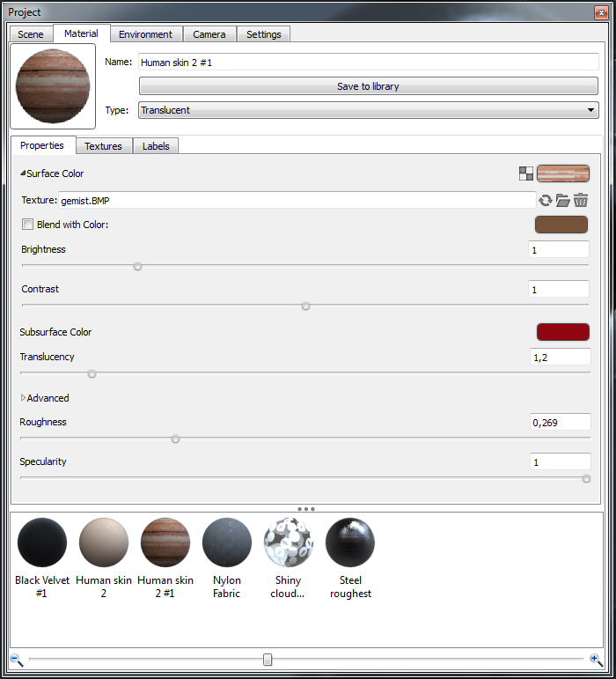Select Shiny cloud material thumbnail
This screenshot has width=616, height=679.
288,542
